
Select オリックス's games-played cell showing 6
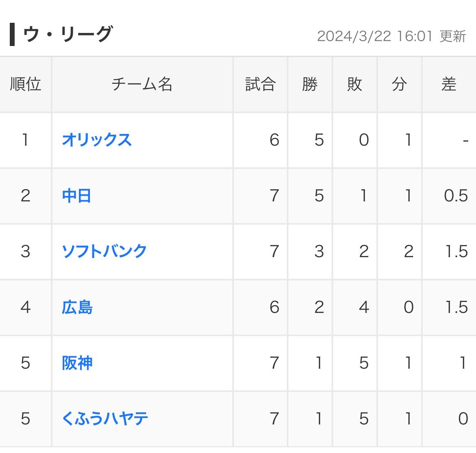coord(260,140)
